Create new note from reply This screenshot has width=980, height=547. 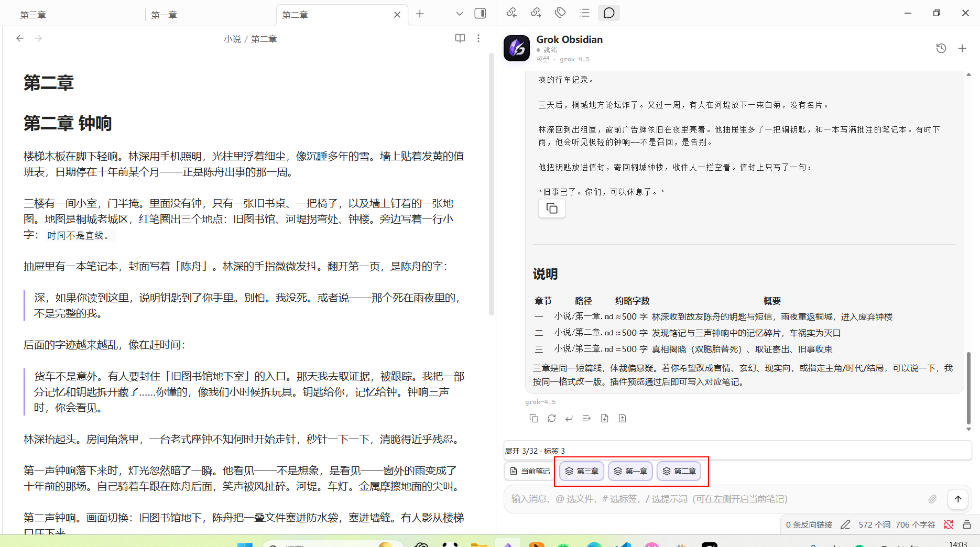pyautogui.click(x=604, y=418)
